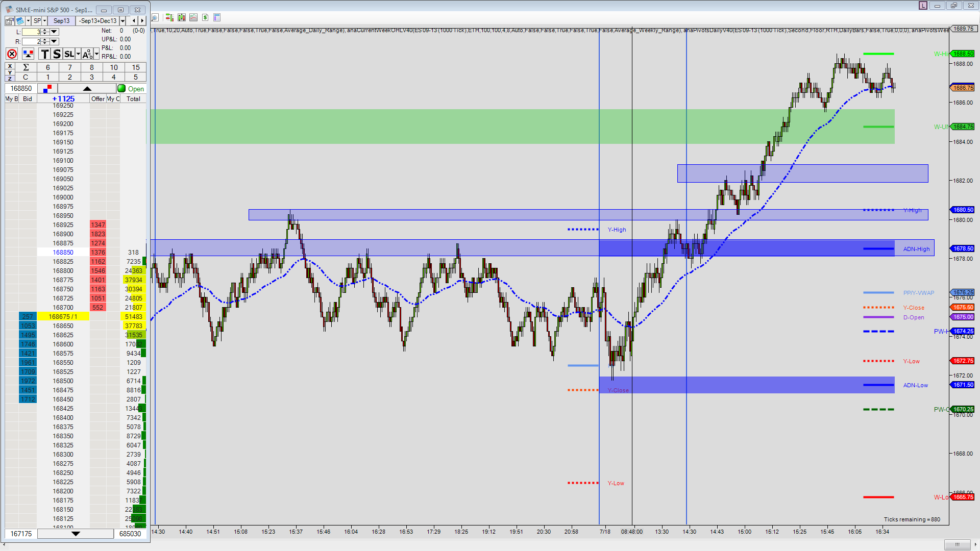Open the SL button dropdown arrow

[x=78, y=54]
